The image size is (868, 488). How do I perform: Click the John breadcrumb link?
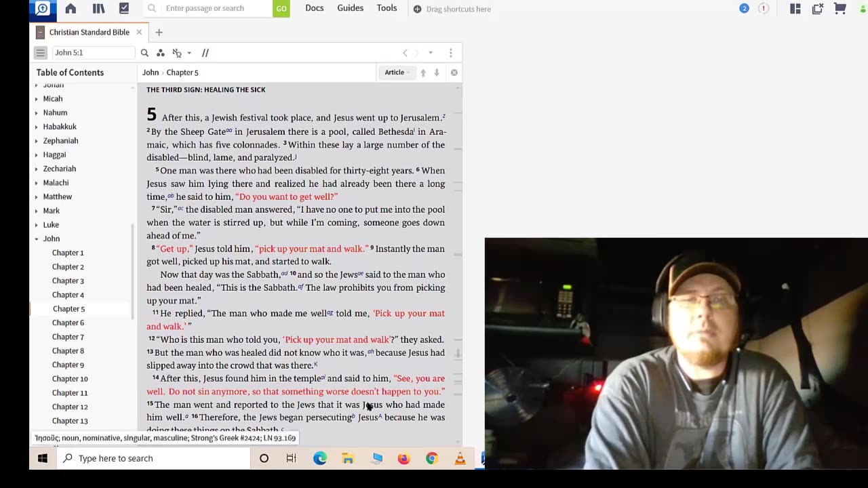tap(151, 73)
